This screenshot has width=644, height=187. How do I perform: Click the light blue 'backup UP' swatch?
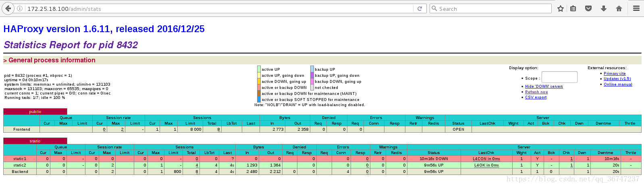coord(312,69)
